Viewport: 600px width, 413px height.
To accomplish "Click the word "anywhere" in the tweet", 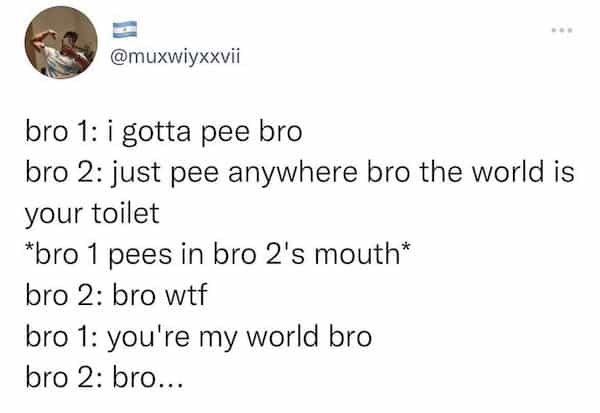I will [x=293, y=173].
